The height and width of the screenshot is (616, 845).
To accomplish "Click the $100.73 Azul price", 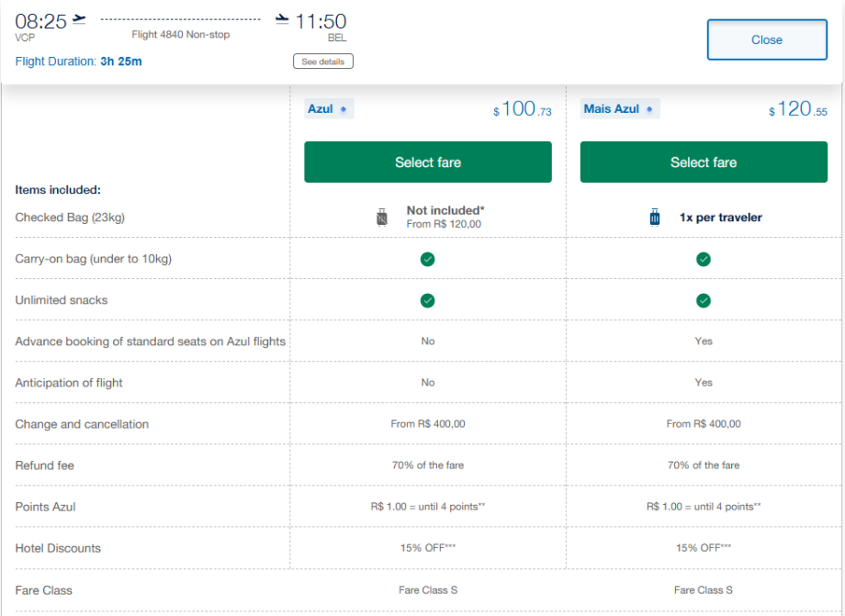I will coord(522,109).
